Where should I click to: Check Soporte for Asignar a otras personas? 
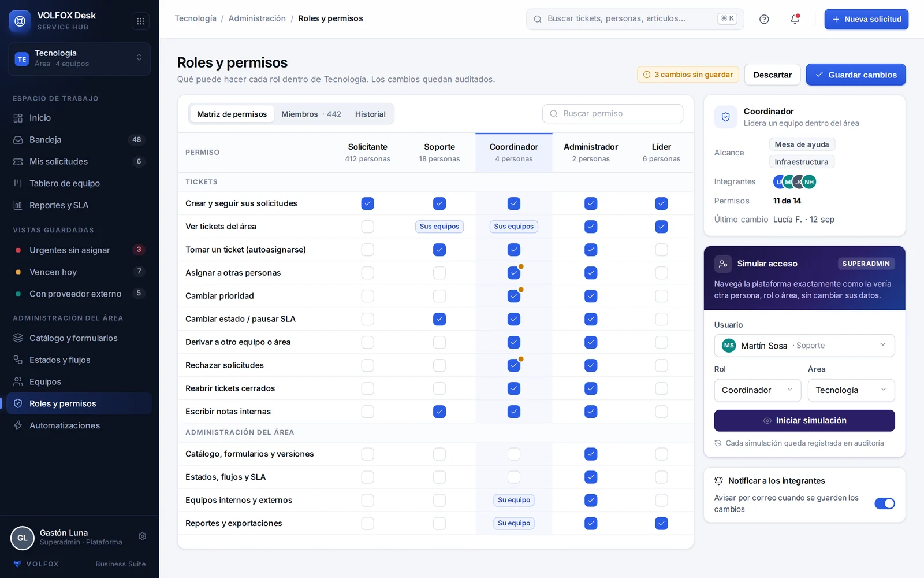pyautogui.click(x=439, y=273)
